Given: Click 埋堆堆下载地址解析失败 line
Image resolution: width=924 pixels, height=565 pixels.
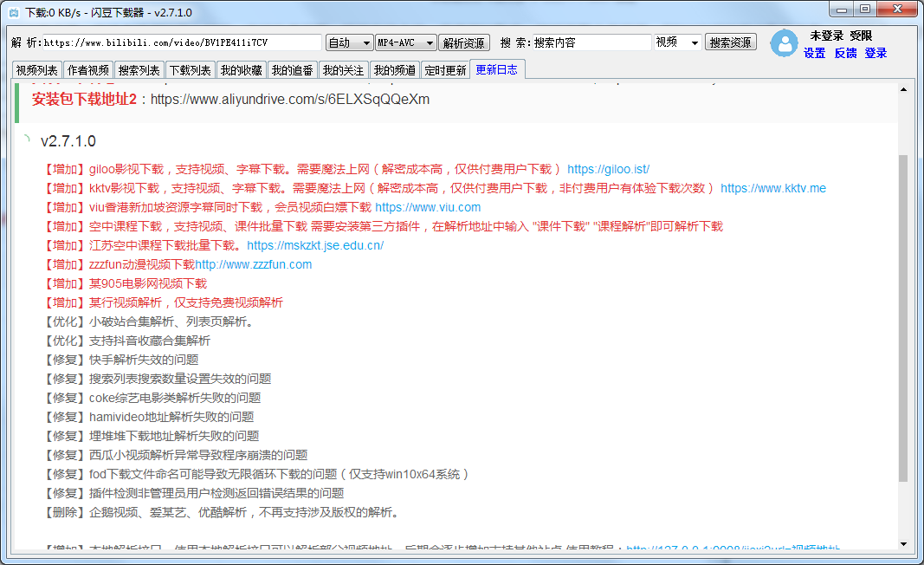Looking at the screenshot, I should click(151, 436).
